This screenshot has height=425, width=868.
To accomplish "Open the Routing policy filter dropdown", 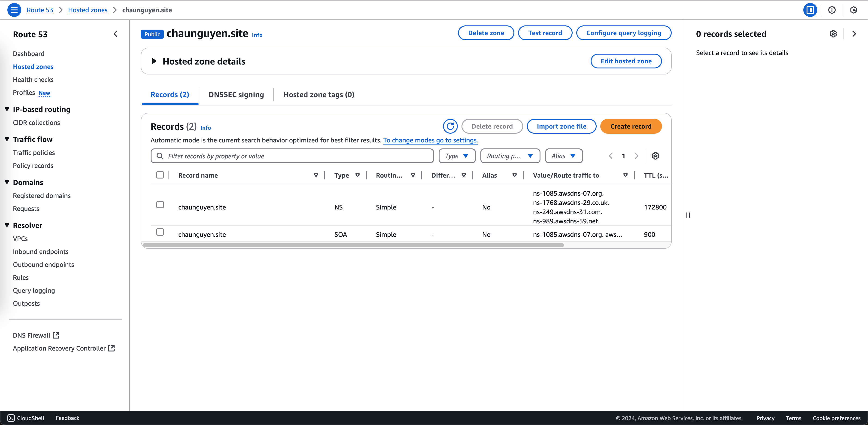I will [x=510, y=156].
